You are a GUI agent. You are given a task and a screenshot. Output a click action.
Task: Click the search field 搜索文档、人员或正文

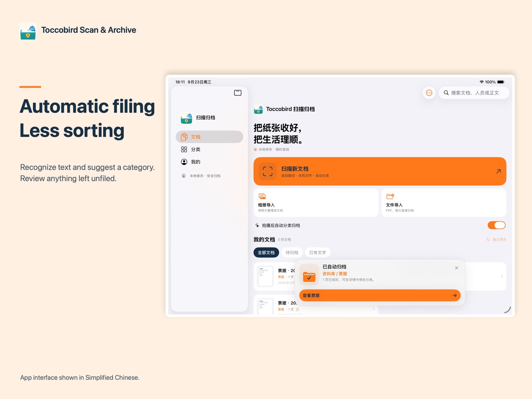474,93
